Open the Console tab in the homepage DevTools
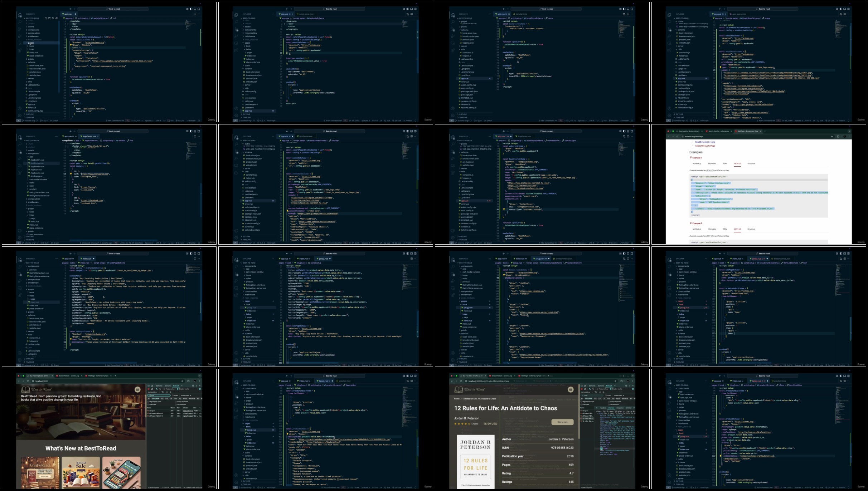 click(x=168, y=386)
